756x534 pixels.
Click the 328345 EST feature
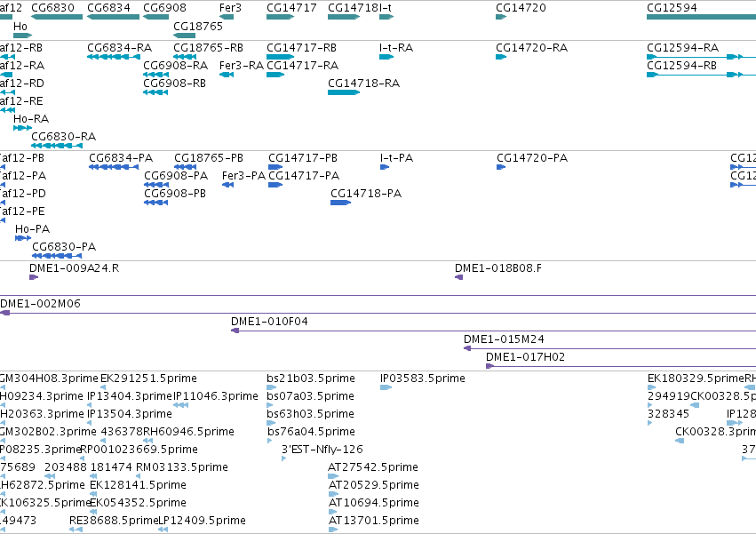[650, 423]
